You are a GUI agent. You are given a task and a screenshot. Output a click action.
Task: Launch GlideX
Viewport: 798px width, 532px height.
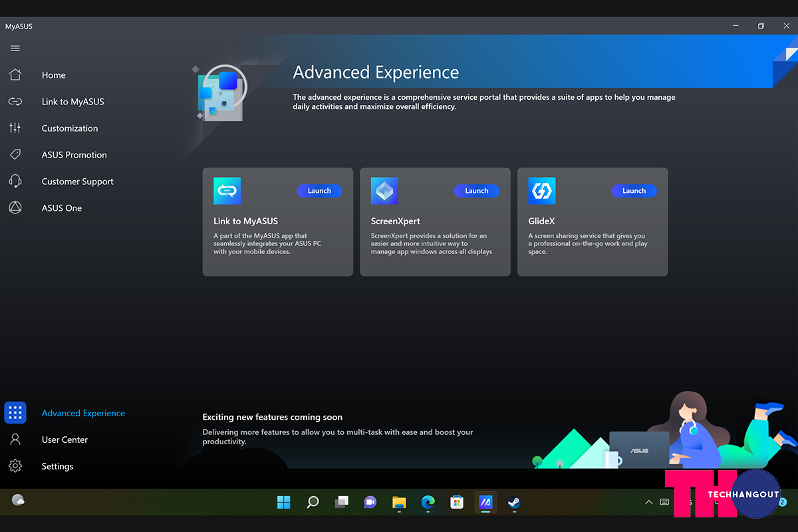tap(634, 191)
